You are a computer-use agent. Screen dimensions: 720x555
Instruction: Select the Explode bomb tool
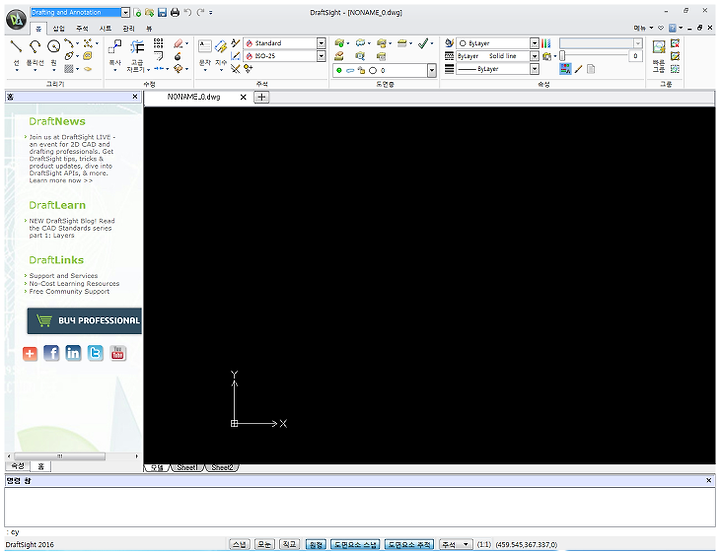click(178, 56)
